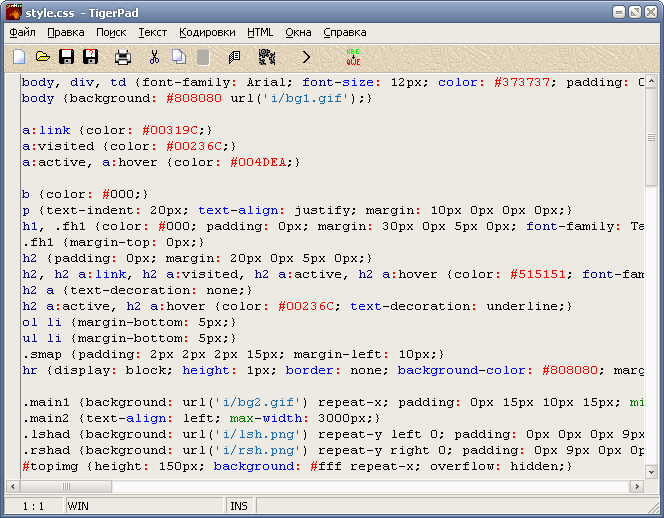Open a file using the folder icon
This screenshot has width=664, height=518.
(x=43, y=56)
